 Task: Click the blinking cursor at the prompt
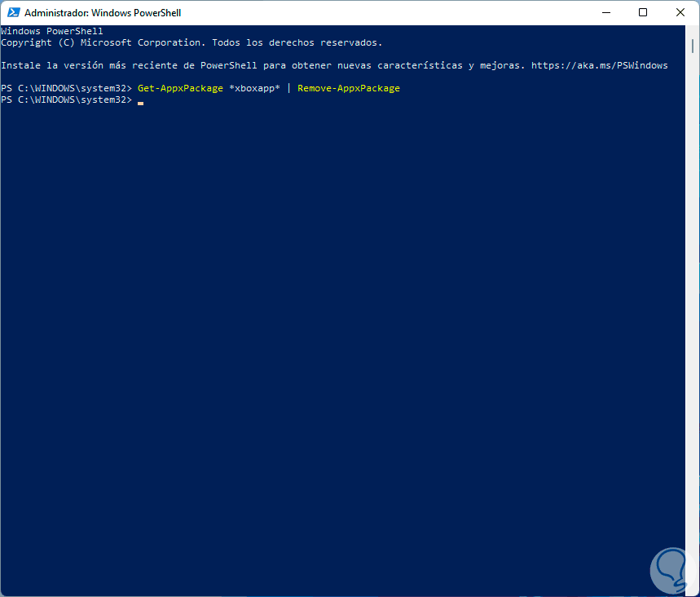point(141,103)
